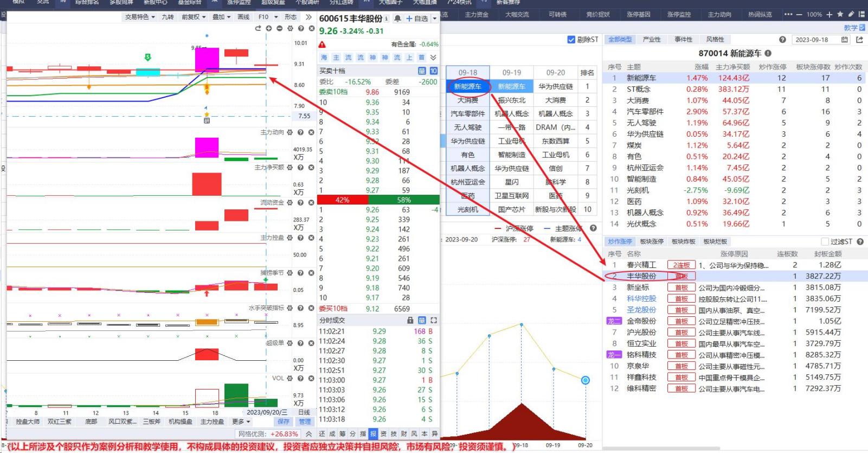Close the 水手突破指标 panel

tap(311, 308)
